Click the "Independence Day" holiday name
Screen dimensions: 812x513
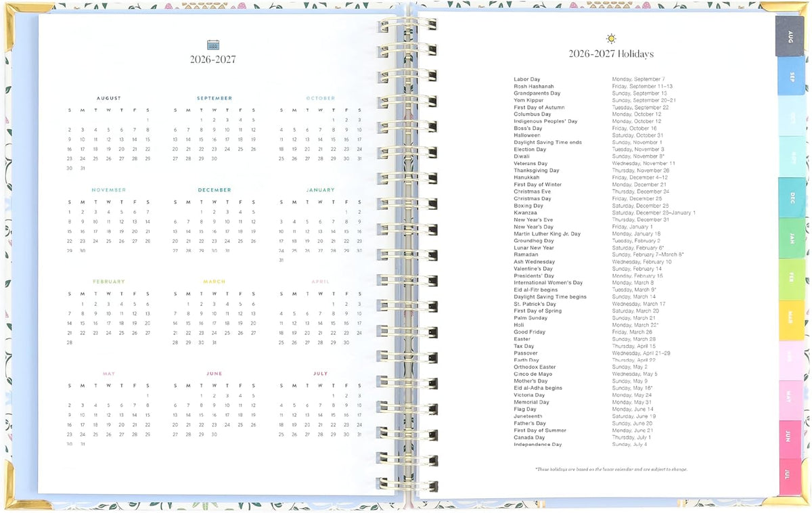point(538,445)
